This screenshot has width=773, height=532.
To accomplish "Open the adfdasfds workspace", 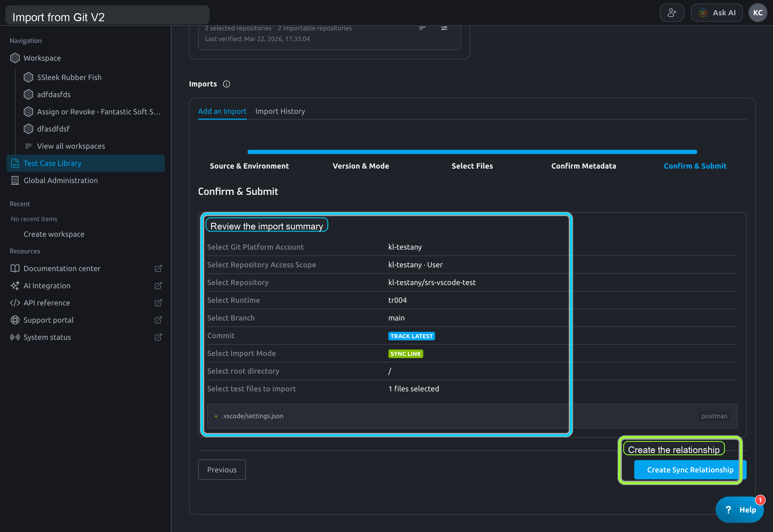I will pyautogui.click(x=54, y=94).
